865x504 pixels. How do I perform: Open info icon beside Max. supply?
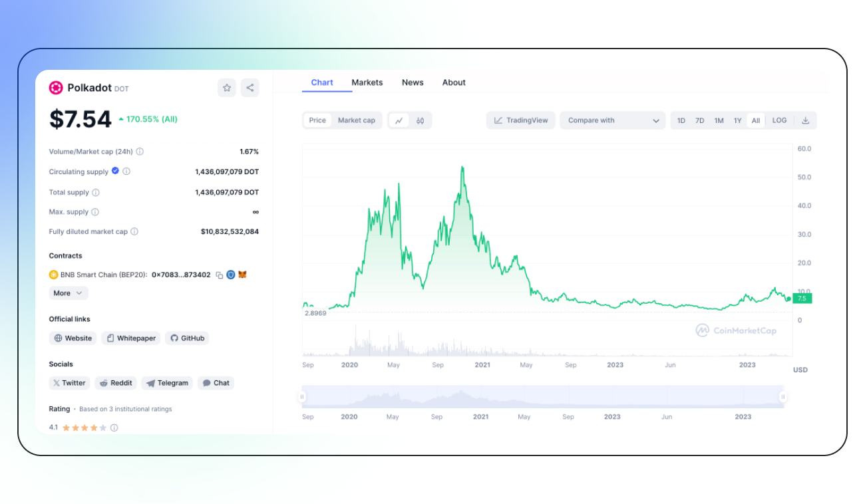[x=95, y=212]
